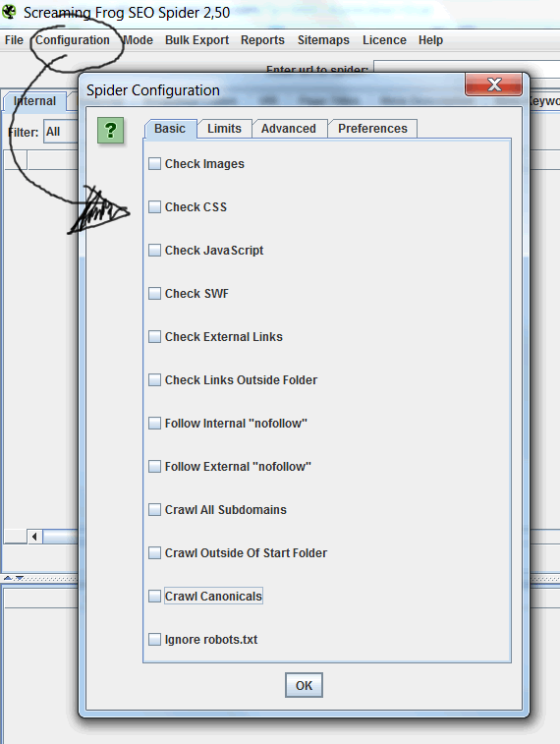Enable Check External Links
This screenshot has width=560, height=744.
click(x=154, y=336)
